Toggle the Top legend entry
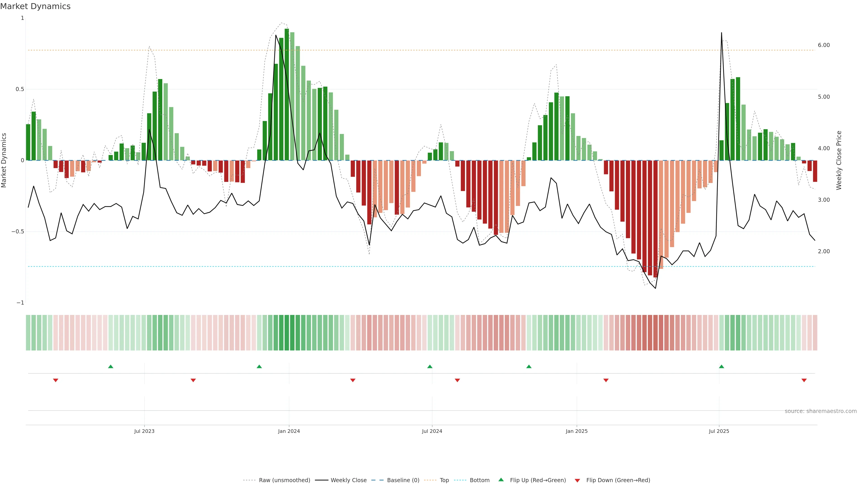868x488 pixels. 444,480
